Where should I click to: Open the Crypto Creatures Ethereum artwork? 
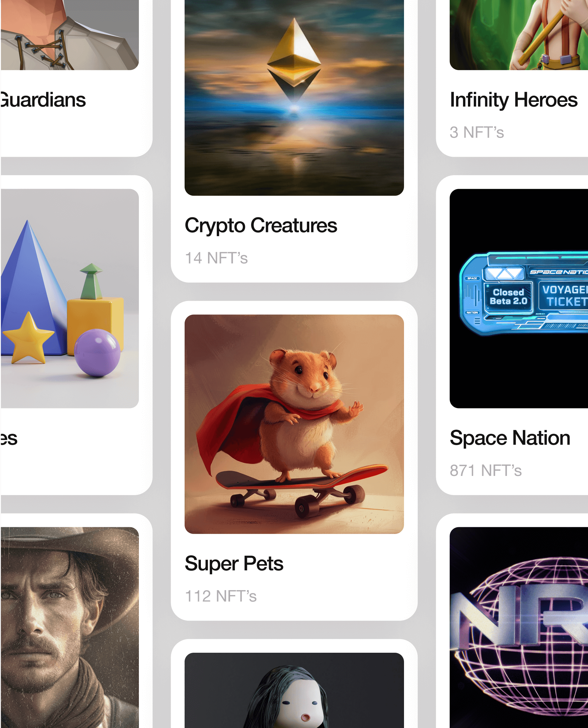click(x=294, y=98)
